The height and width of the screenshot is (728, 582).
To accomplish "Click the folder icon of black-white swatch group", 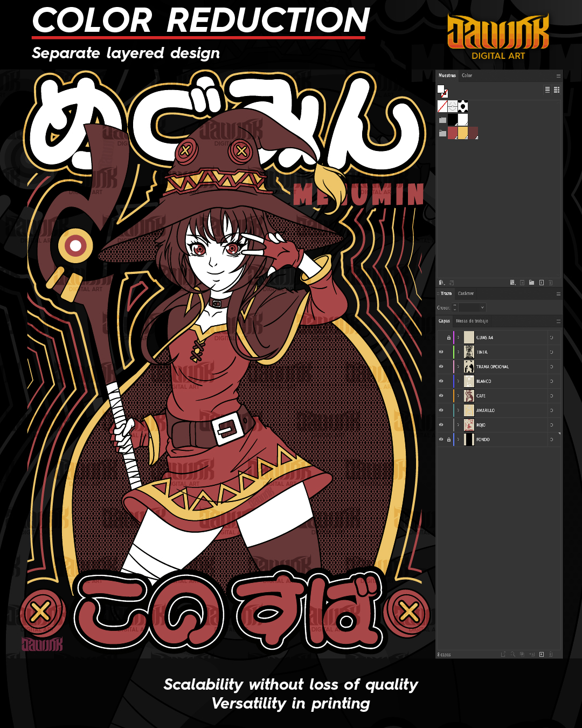I will (x=442, y=120).
